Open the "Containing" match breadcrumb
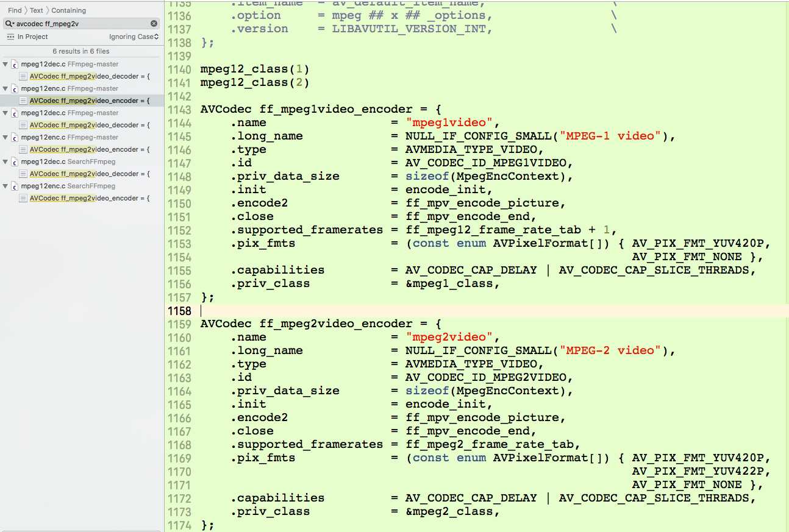Screen dimensions: 789x532 68,10
